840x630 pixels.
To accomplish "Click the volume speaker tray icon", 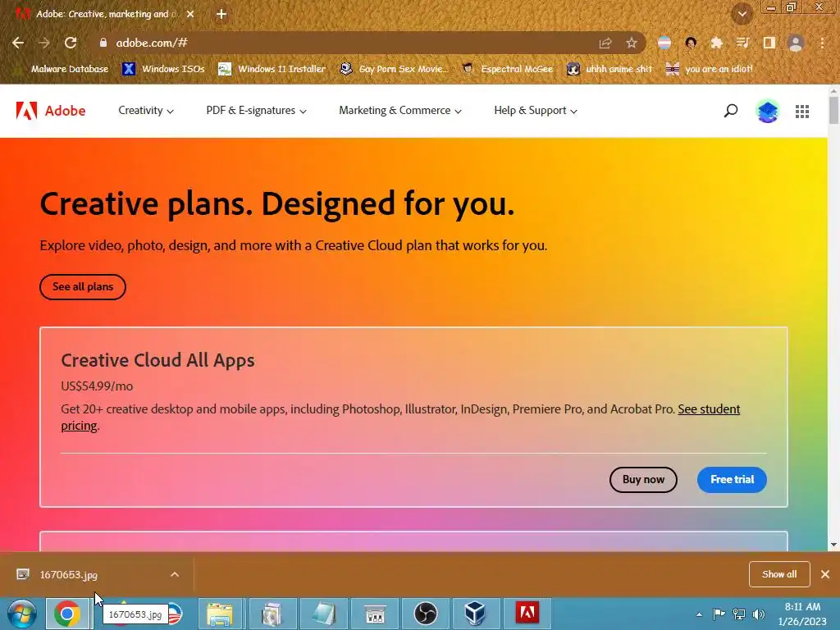I will (x=759, y=614).
